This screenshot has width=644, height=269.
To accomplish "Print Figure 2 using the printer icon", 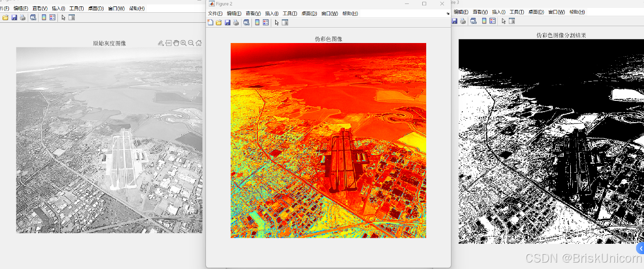I will tap(236, 22).
